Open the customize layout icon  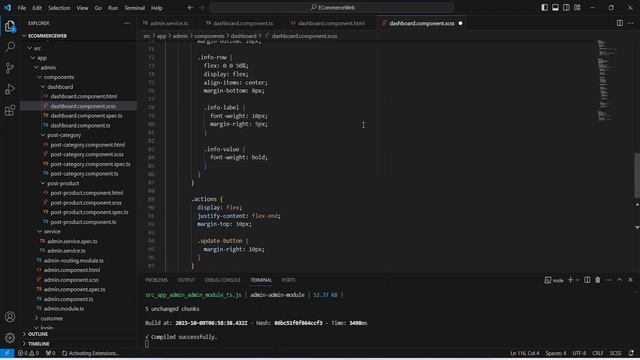click(577, 7)
